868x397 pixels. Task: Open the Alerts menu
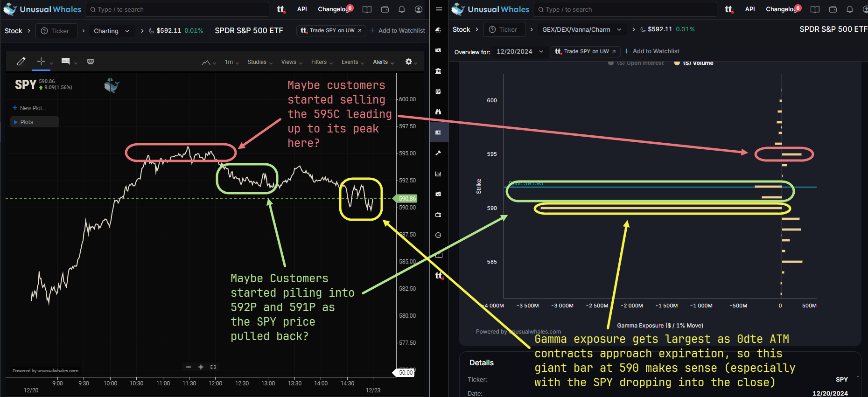384,62
